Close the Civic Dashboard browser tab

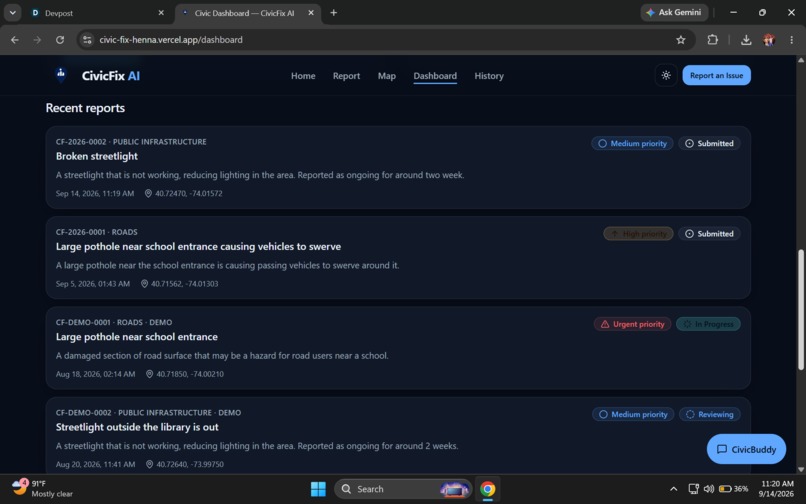pyautogui.click(x=311, y=13)
